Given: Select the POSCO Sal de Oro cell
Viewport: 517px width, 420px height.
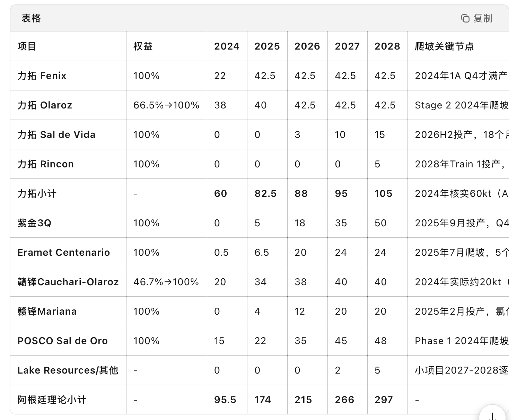Looking at the screenshot, I should [x=63, y=341].
